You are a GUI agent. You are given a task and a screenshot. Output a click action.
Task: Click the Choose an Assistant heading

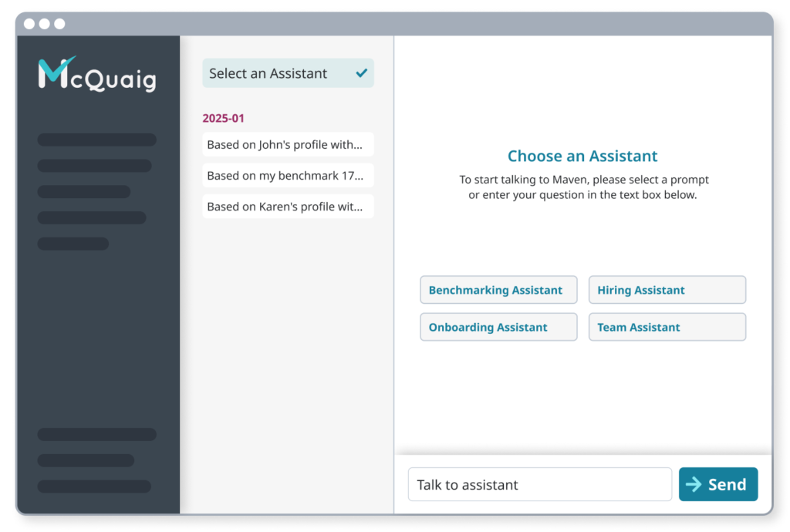pos(582,157)
